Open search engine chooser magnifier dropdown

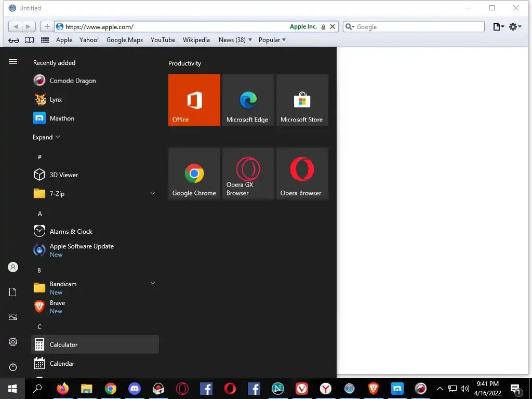[350, 26]
